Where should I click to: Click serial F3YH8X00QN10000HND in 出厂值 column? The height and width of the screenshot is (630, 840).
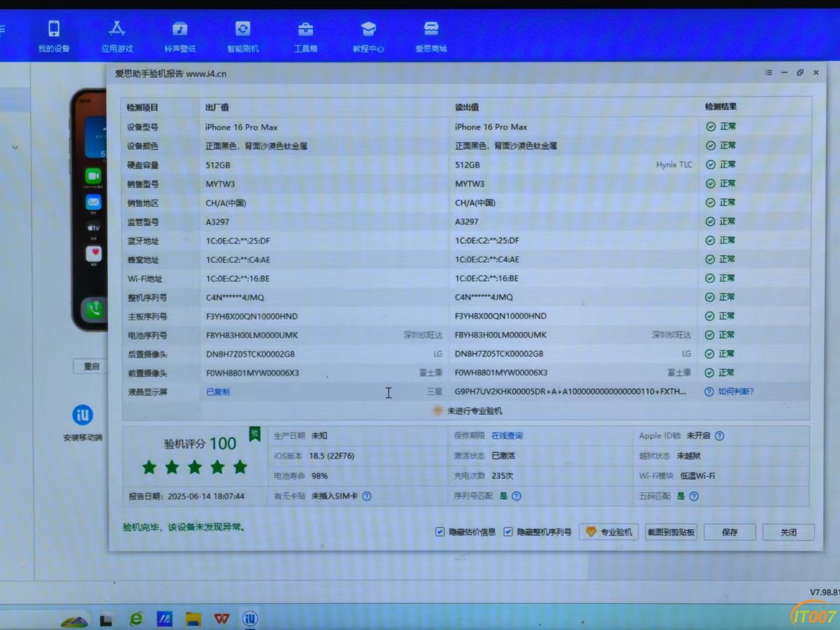pos(252,316)
